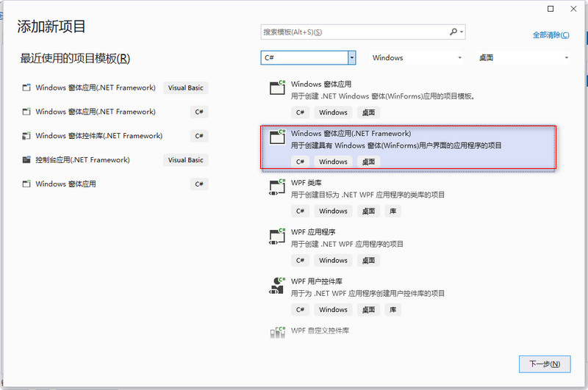Click Visual Basic tag on 控制台应用 row
The image size is (588, 390).
tap(186, 160)
